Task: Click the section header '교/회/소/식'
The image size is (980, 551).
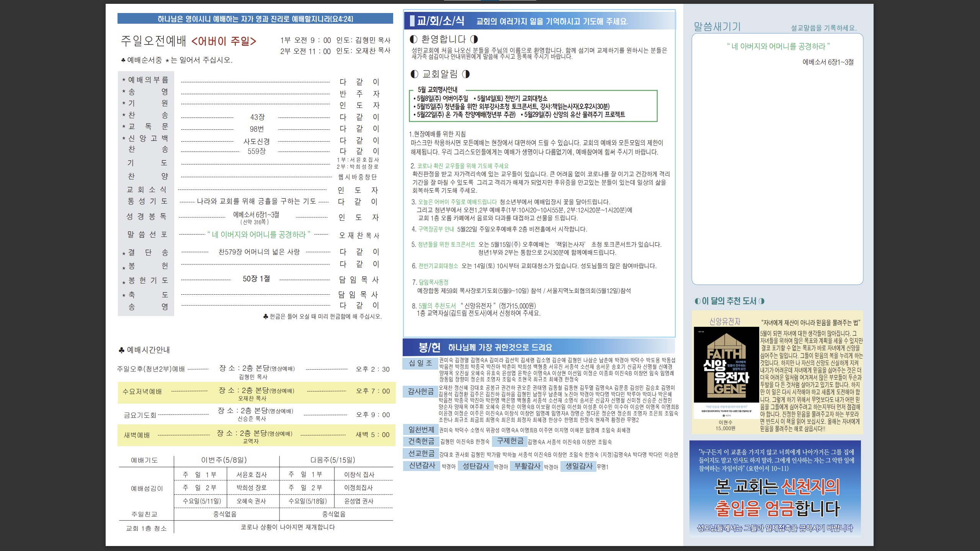Action: (x=440, y=21)
